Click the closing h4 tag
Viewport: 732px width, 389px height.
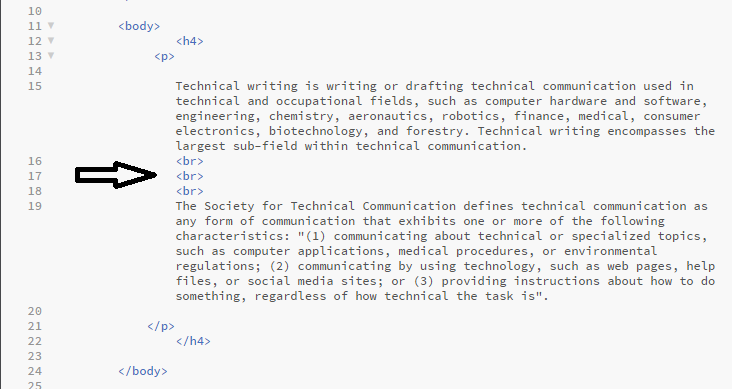coord(193,341)
